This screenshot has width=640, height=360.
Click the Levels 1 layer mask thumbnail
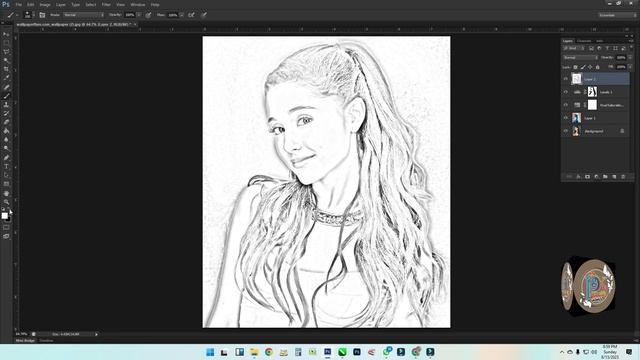coord(592,92)
